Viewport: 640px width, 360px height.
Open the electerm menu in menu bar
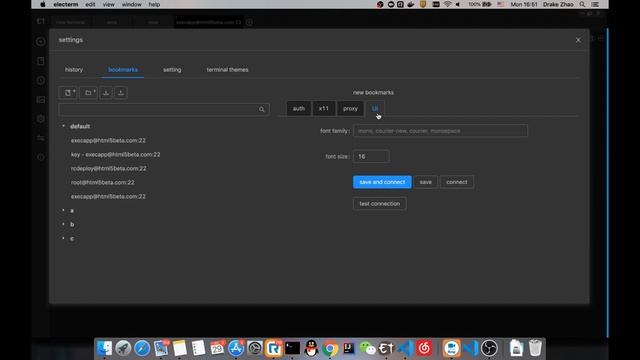66,4
